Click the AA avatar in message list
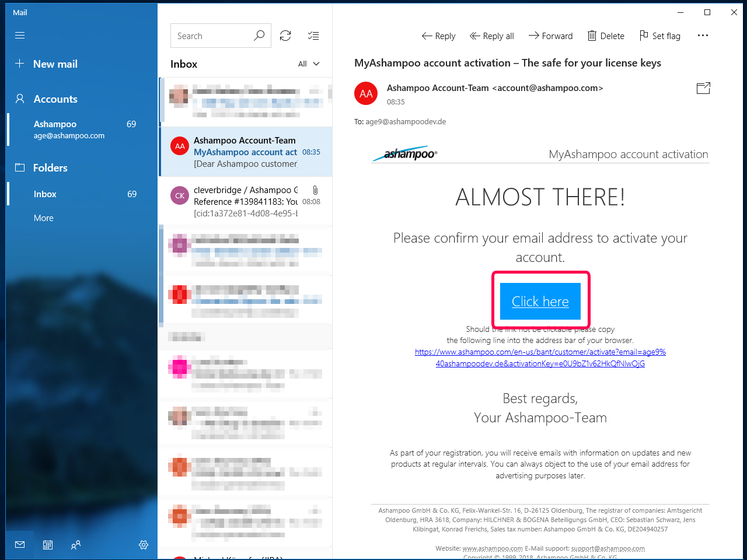This screenshot has height=560, width=747. click(180, 146)
